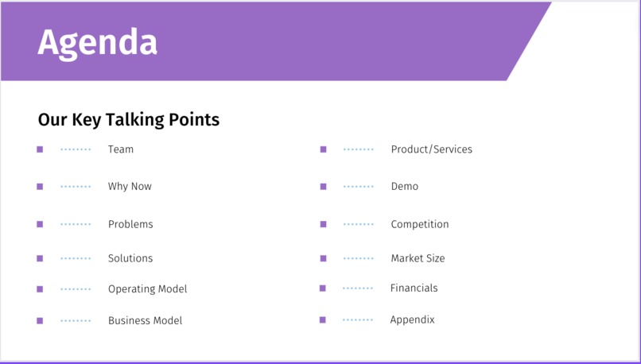Click the Agenda title text
Viewport: 641px width, 364px height.
[x=97, y=44]
